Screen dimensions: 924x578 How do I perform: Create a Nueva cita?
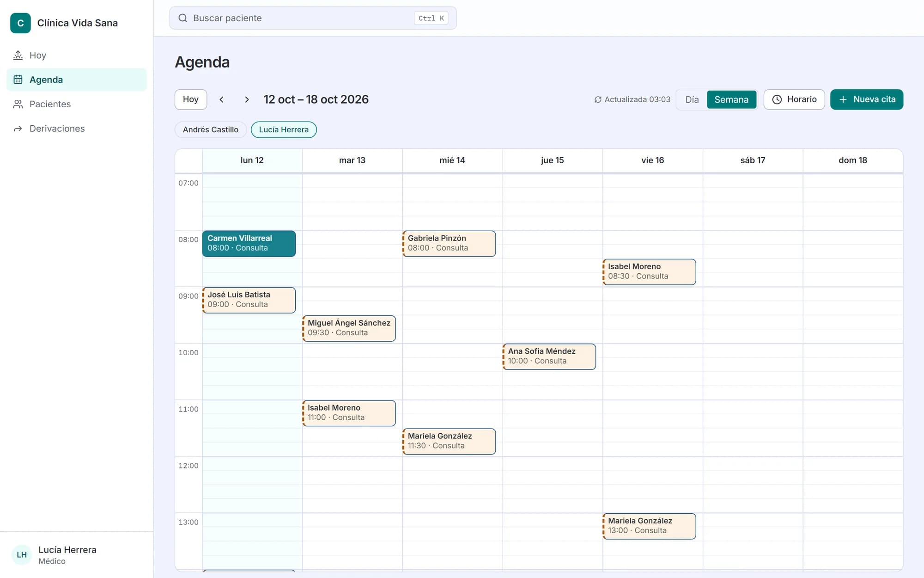(867, 99)
